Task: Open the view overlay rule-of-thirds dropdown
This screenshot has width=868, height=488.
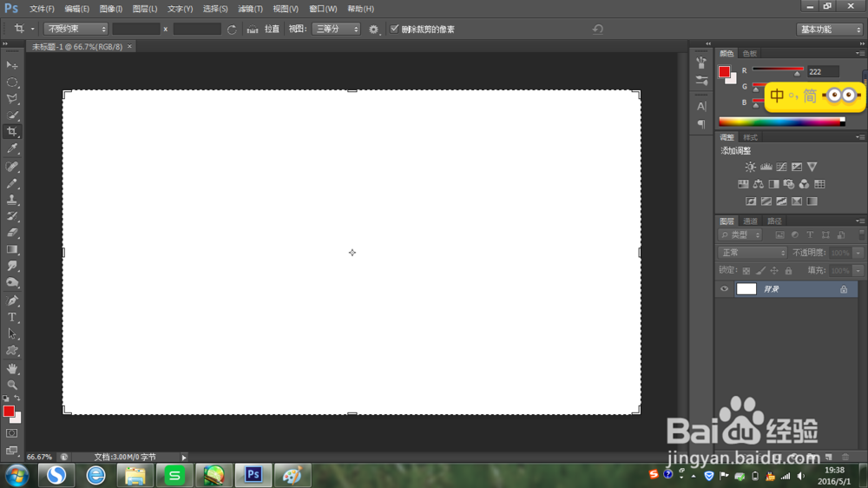Action: click(x=336, y=29)
